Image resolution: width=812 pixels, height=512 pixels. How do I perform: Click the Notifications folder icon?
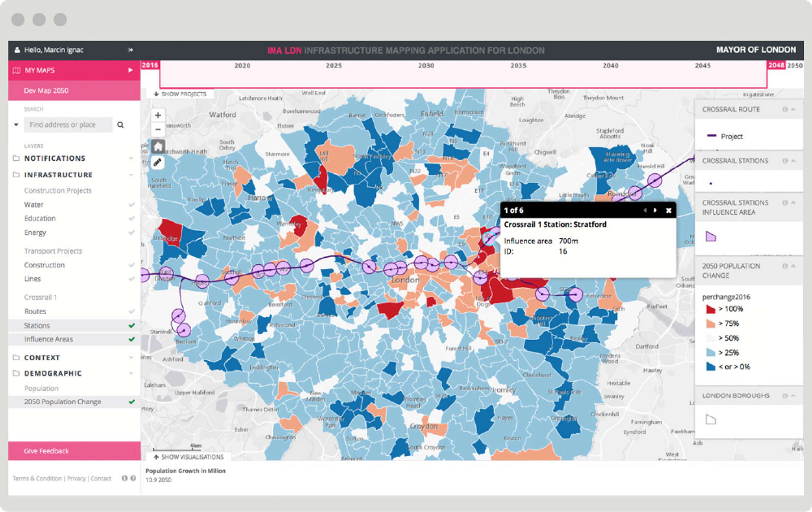(x=16, y=158)
